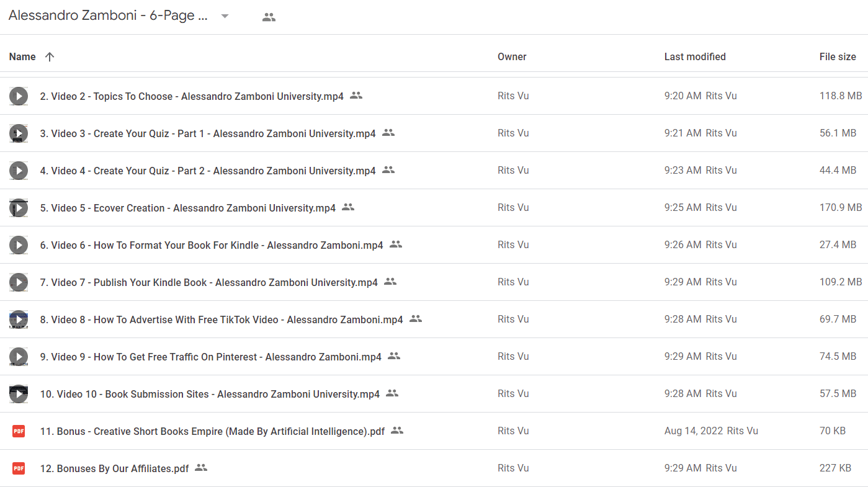The width and height of the screenshot is (868, 487).
Task: Click the 9:25 AM Rits Vu modified time
Action: pos(700,208)
